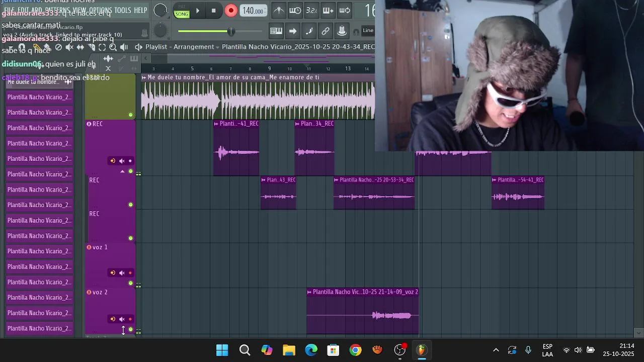
Task: Toggle the metronome icon
Action: 278,11
